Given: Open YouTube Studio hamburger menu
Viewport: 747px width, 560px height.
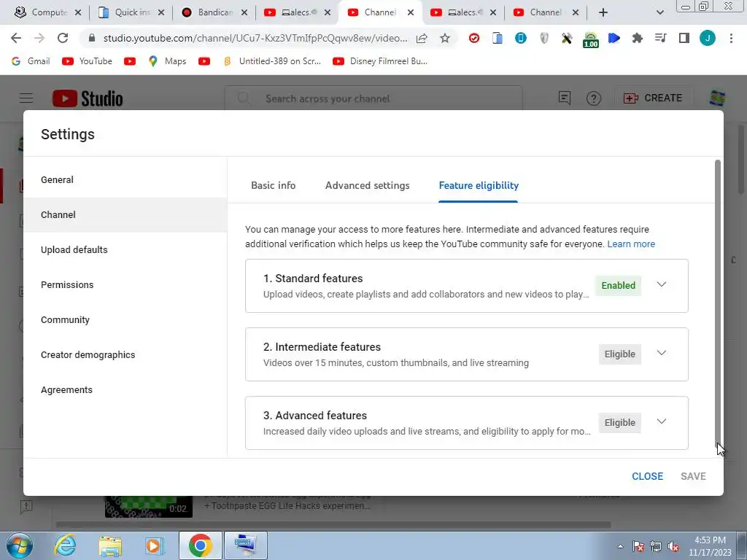Looking at the screenshot, I should (x=26, y=98).
